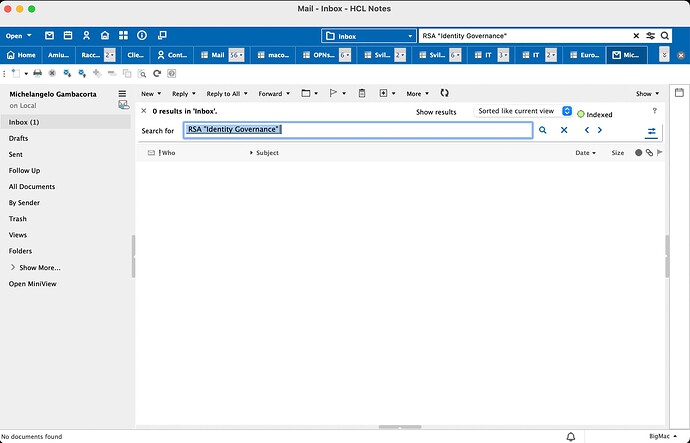This screenshot has width=690, height=443.
Task: Toggle advanced search options icon
Action: 652,131
